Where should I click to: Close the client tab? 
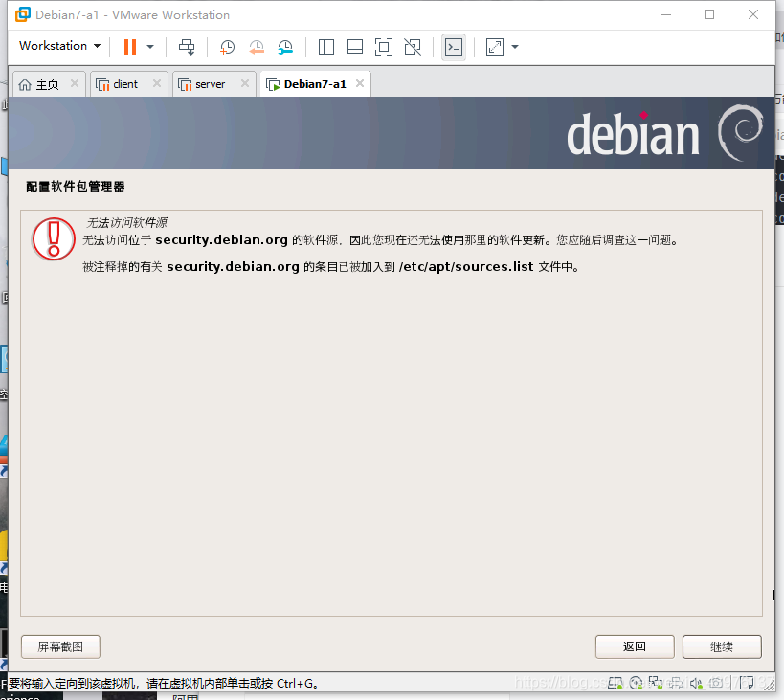157,83
